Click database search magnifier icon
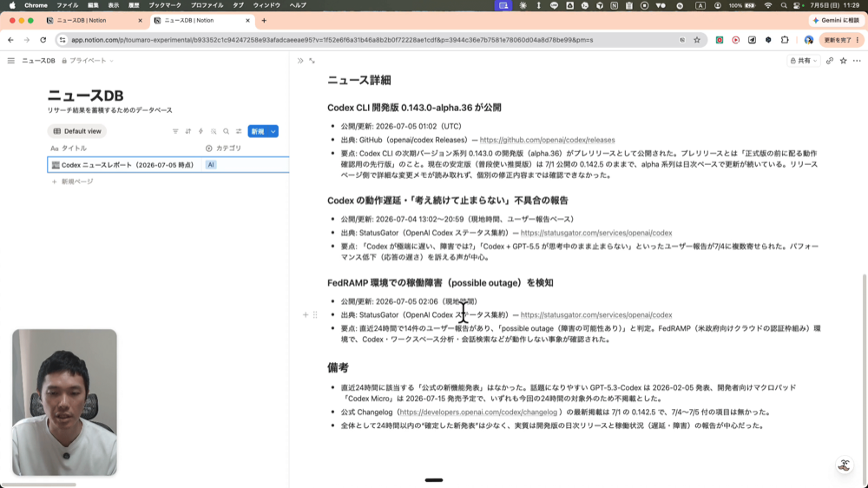The width and height of the screenshot is (868, 488). tap(226, 131)
